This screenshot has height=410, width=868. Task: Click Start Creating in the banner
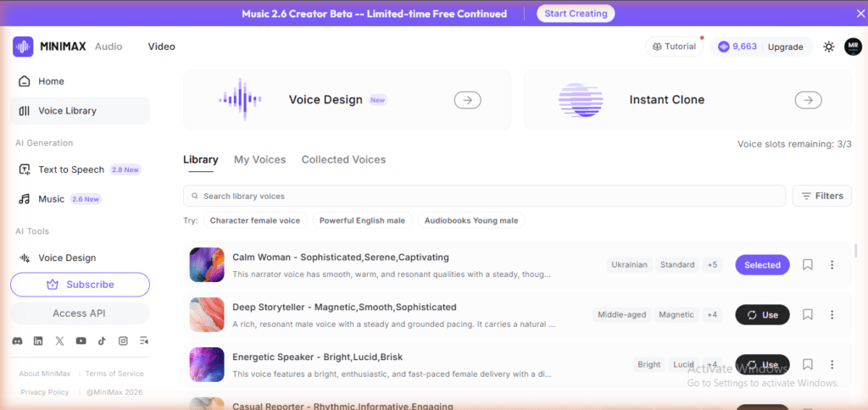coord(576,14)
